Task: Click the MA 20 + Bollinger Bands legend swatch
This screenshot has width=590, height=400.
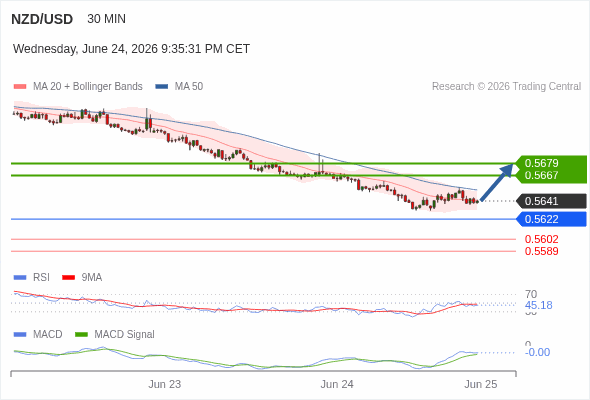Action: [20, 87]
